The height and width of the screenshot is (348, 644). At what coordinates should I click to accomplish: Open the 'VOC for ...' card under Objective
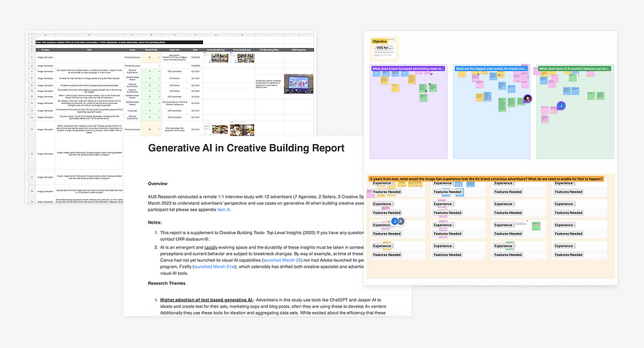click(x=384, y=48)
